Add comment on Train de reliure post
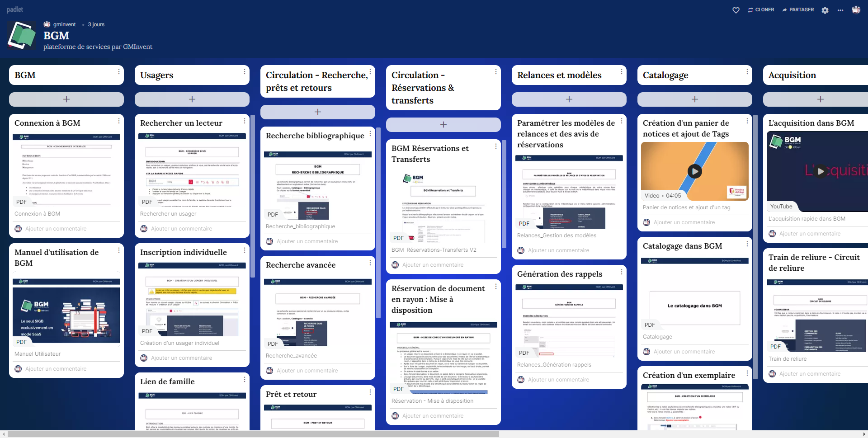The width and height of the screenshot is (868, 438). point(810,374)
